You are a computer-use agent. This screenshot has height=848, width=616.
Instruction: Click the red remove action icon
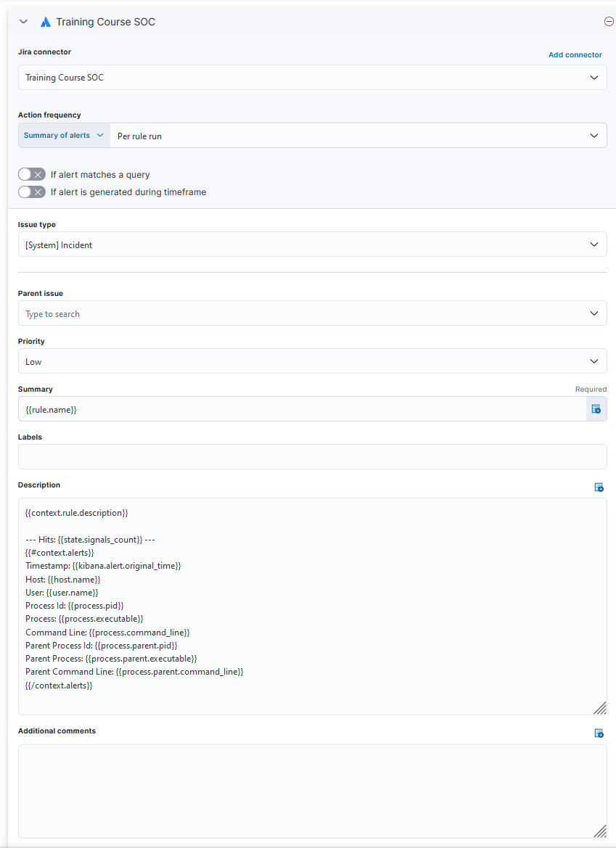click(x=609, y=22)
